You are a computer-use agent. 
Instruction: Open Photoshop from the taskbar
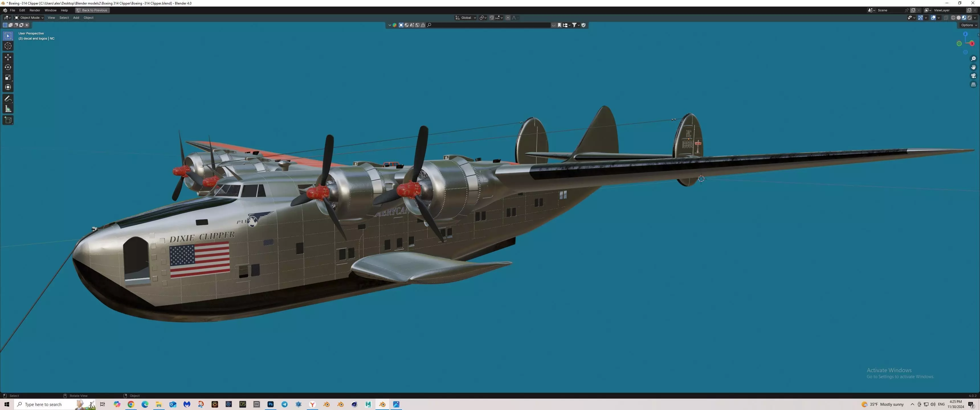pyautogui.click(x=270, y=404)
